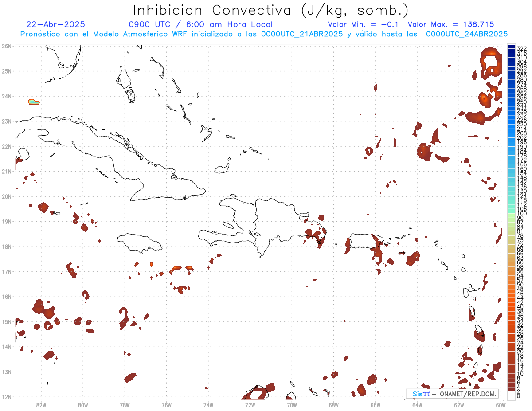Click the title 'Inhibicion Convectiva (J/kg, somb.)'

pyautogui.click(x=271, y=11)
